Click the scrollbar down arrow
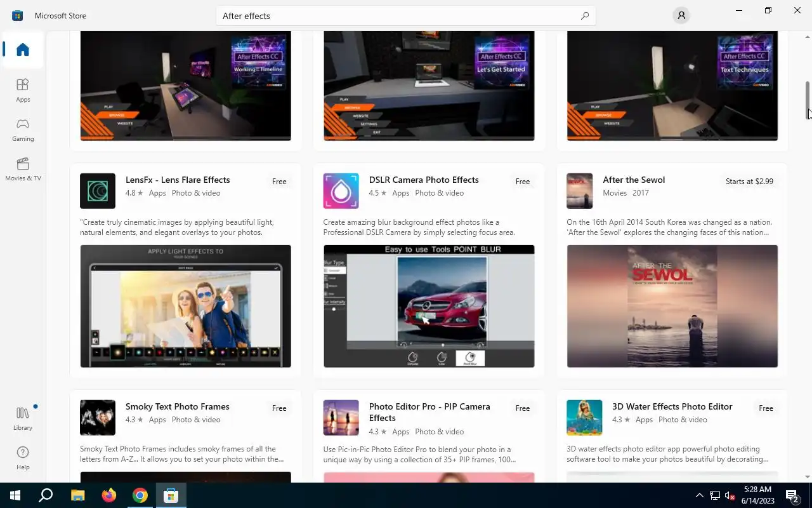Screen dimensions: 812x508 pos(808,477)
